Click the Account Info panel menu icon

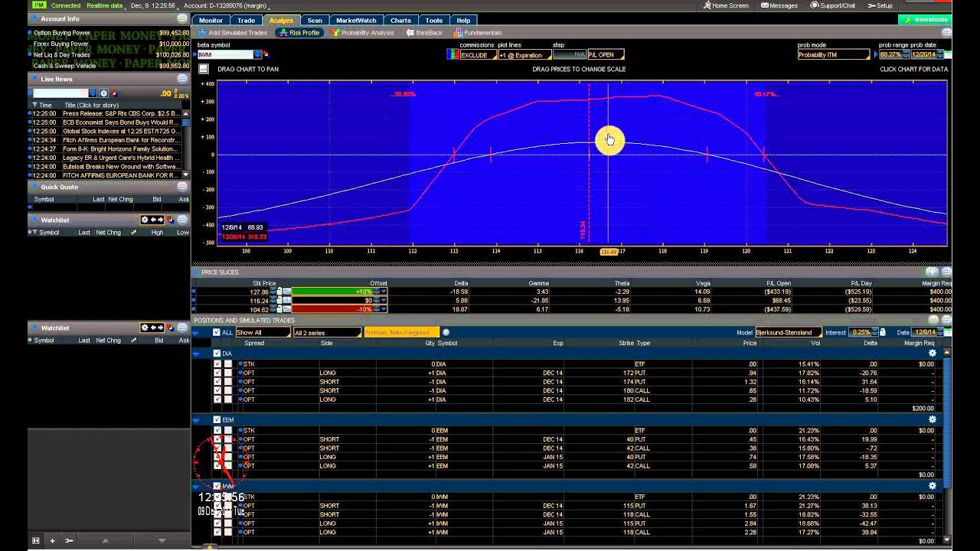[x=182, y=18]
